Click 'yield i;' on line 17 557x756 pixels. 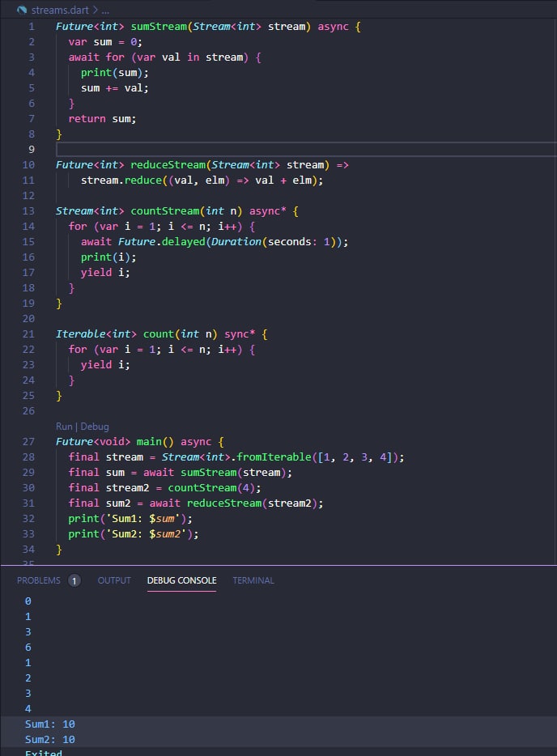(x=105, y=273)
